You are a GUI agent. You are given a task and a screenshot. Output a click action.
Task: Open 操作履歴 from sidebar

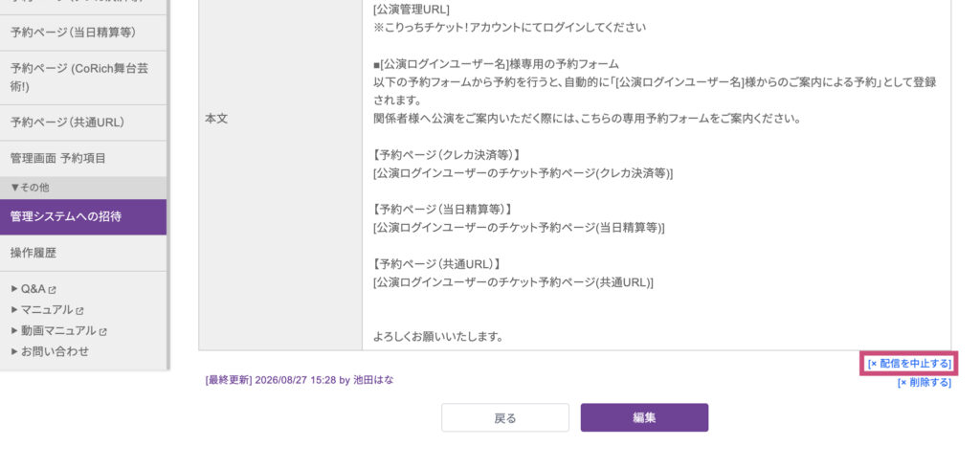coord(83,254)
